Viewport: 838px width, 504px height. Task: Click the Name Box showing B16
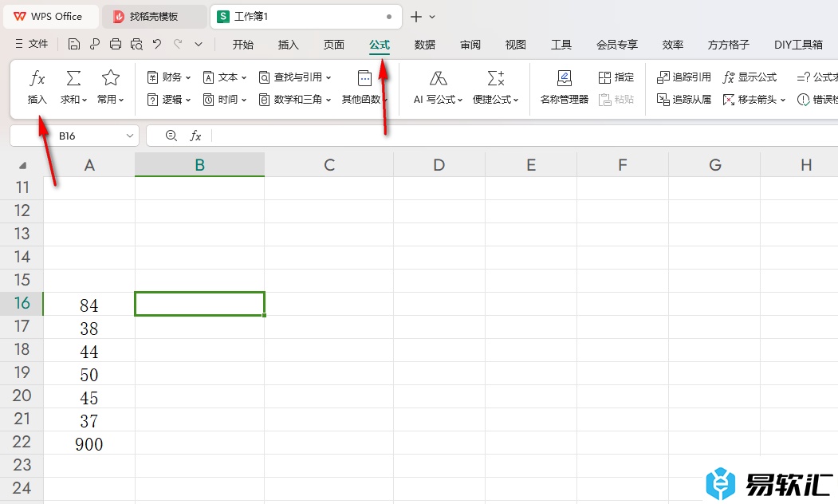click(x=74, y=136)
